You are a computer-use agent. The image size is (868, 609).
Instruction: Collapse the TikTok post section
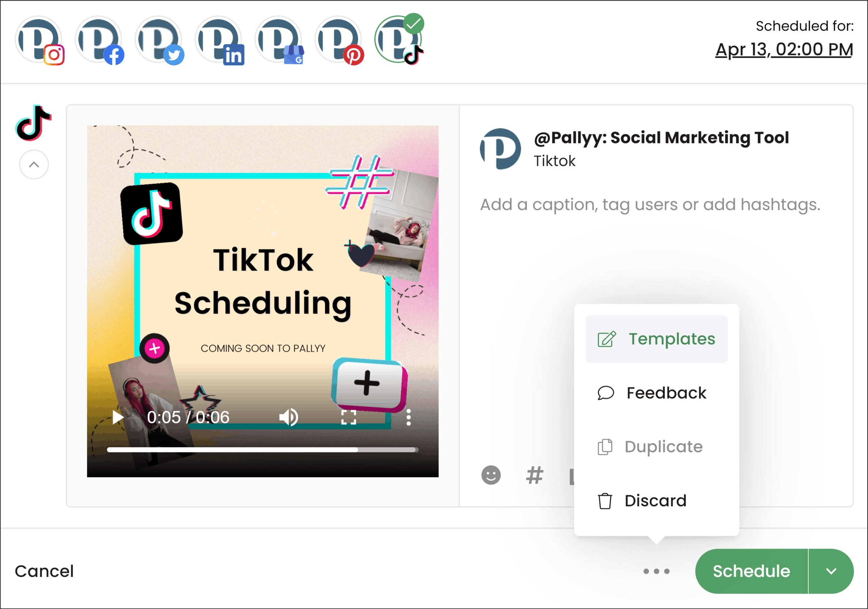click(x=34, y=164)
